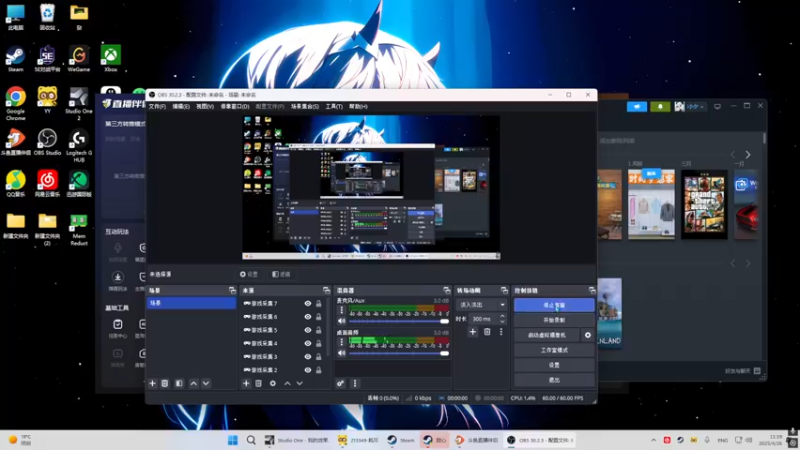Select the 场景 item in Scenes list

coord(191,303)
